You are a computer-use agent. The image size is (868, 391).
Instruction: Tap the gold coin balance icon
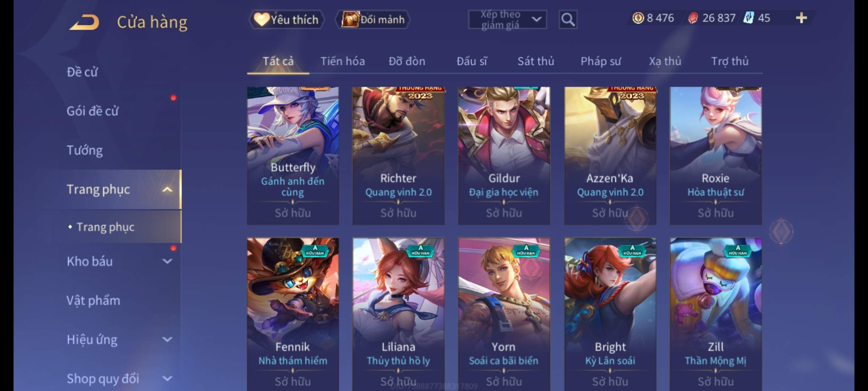(638, 18)
